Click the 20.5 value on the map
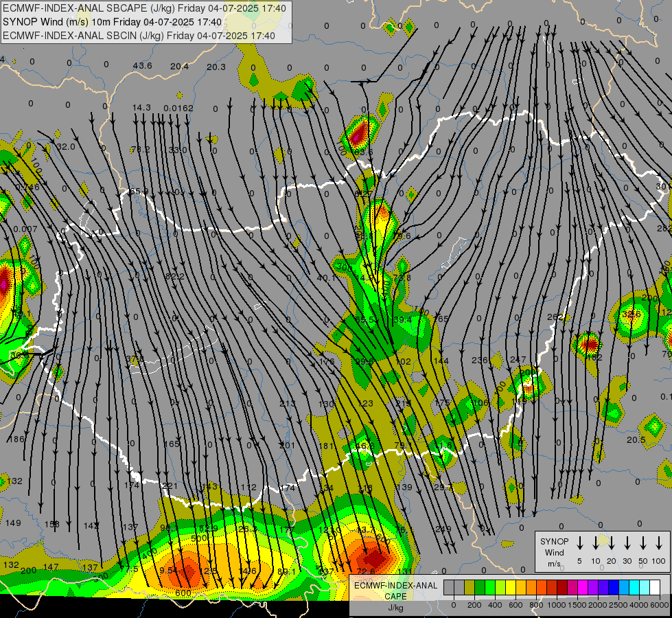 pos(636,439)
